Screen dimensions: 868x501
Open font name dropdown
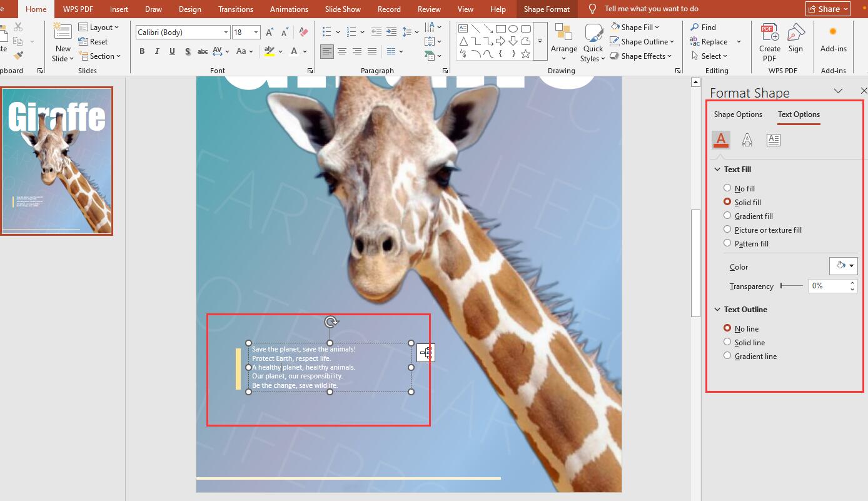pyautogui.click(x=226, y=32)
